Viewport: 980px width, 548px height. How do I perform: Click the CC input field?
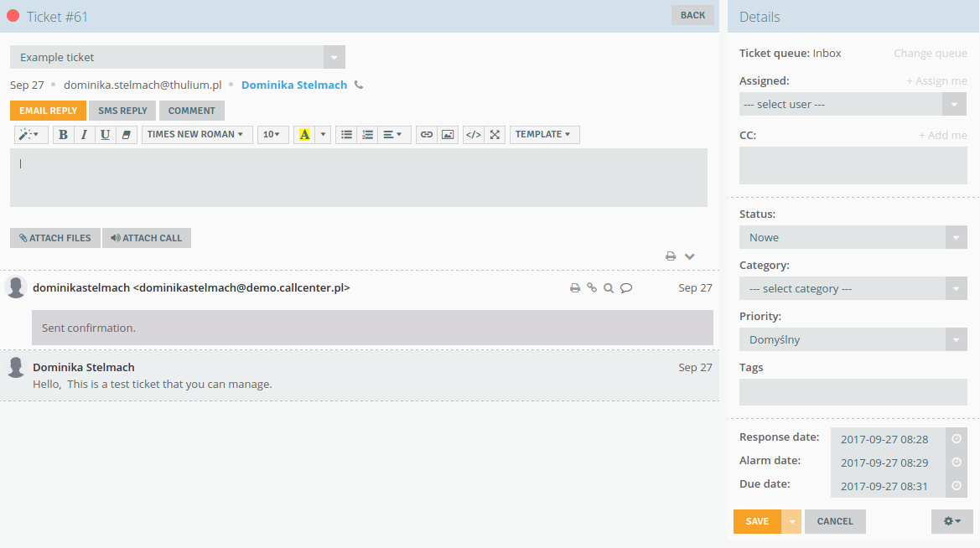pos(853,166)
